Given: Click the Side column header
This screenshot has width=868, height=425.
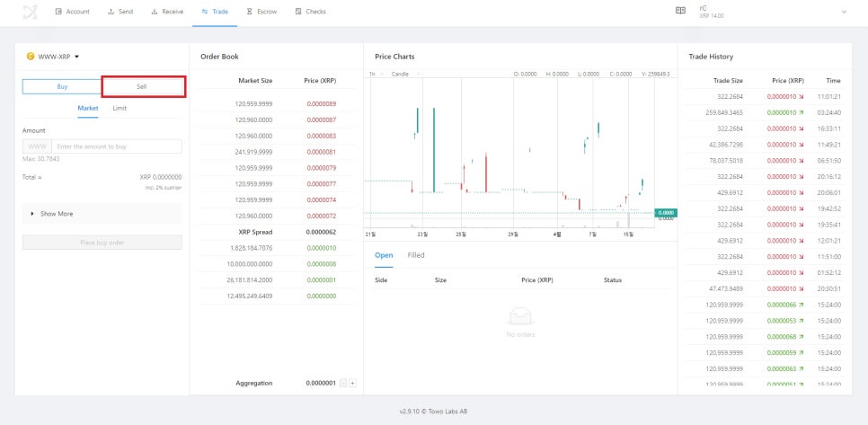Looking at the screenshot, I should [x=381, y=280].
